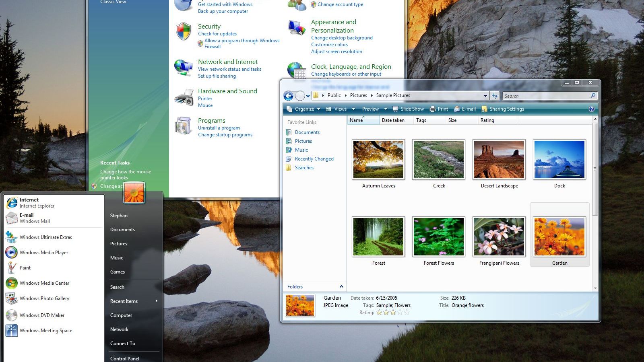This screenshot has width=644, height=362.
Task: Open Windows Meeting Space
Action: 46,330
